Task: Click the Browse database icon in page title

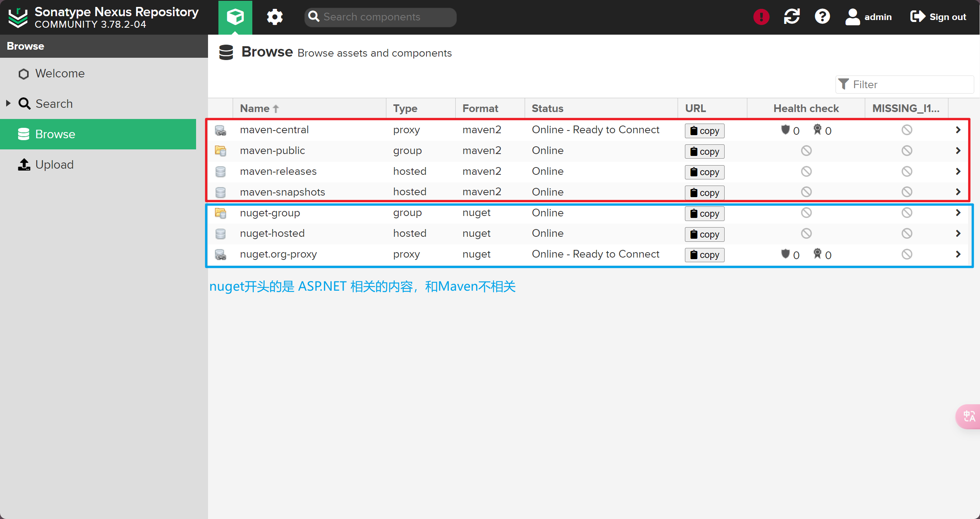Action: coord(226,52)
